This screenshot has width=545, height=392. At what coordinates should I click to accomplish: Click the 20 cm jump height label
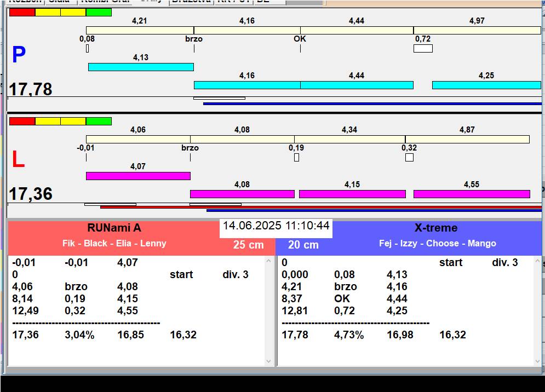[303, 245]
